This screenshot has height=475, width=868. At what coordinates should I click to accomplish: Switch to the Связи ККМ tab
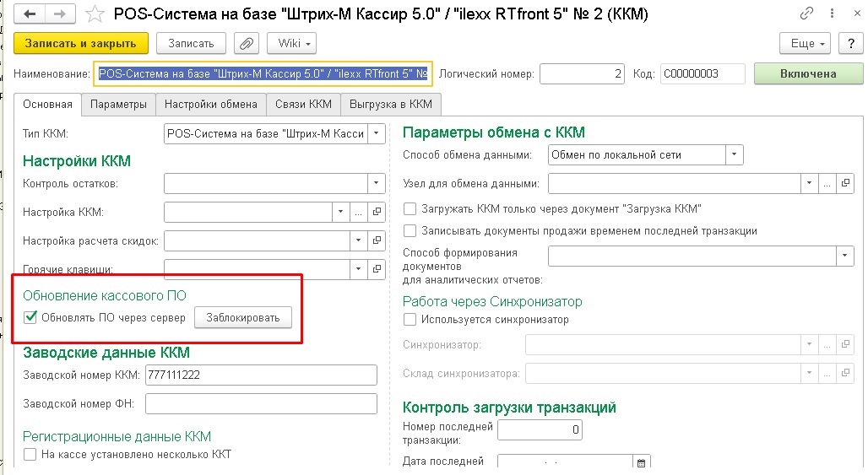303,104
